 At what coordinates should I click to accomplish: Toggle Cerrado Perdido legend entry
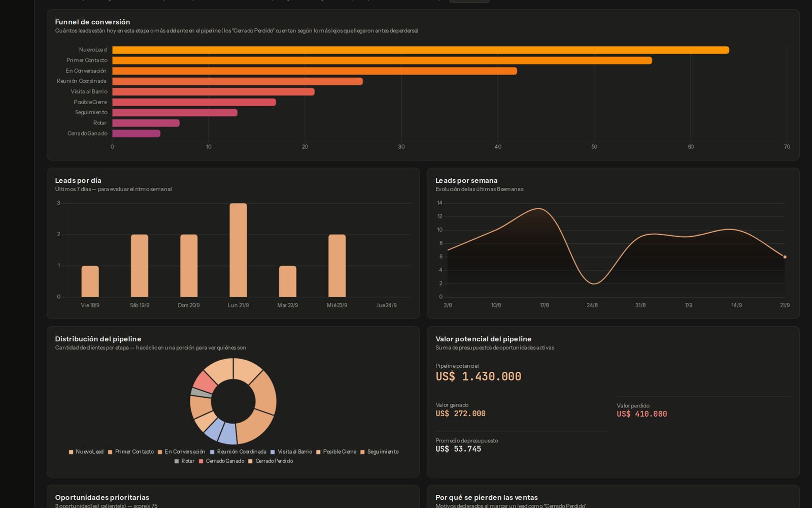point(270,461)
